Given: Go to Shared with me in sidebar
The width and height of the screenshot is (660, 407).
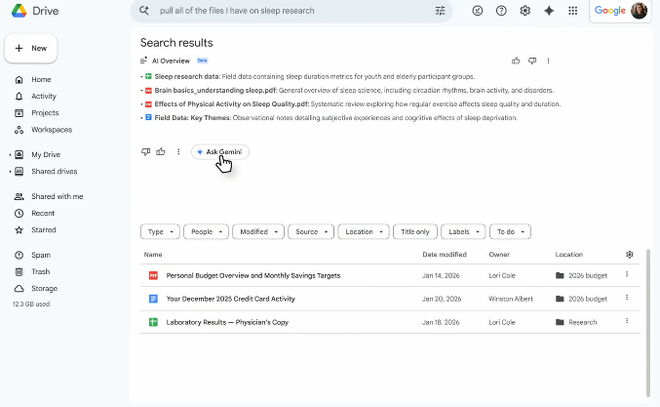Looking at the screenshot, I should tap(56, 197).
